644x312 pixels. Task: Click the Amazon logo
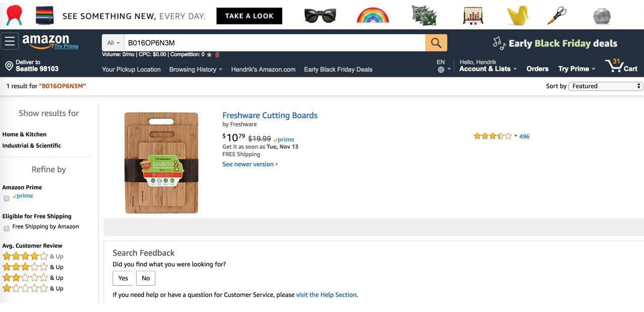point(46,41)
